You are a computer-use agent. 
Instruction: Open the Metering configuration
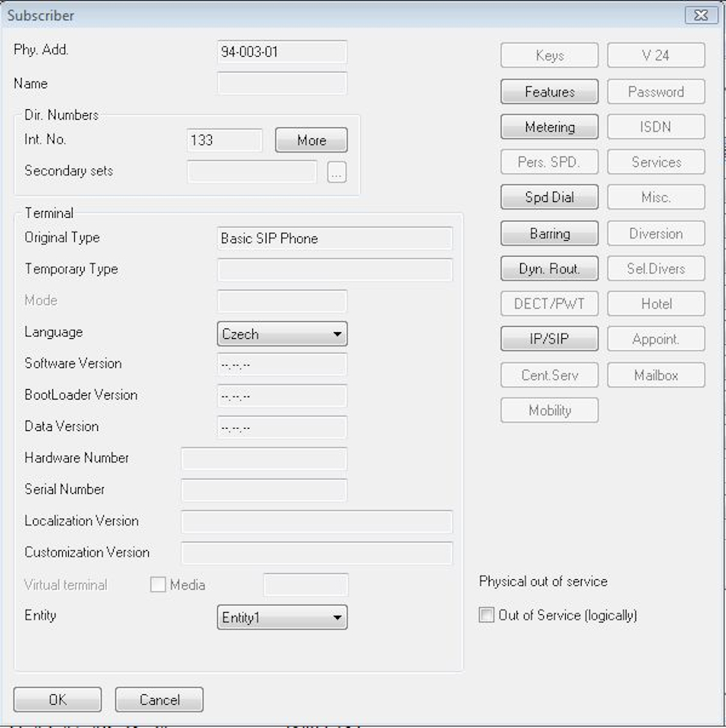coord(549,126)
